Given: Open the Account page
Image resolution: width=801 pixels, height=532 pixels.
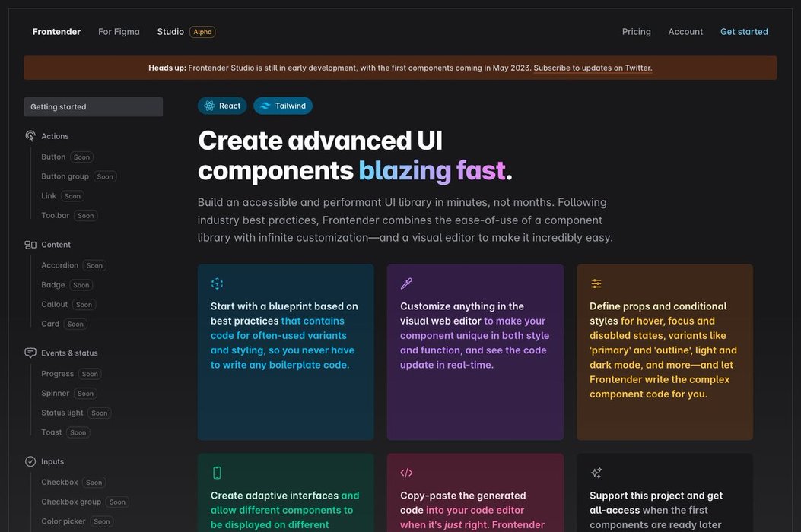Looking at the screenshot, I should pos(685,32).
